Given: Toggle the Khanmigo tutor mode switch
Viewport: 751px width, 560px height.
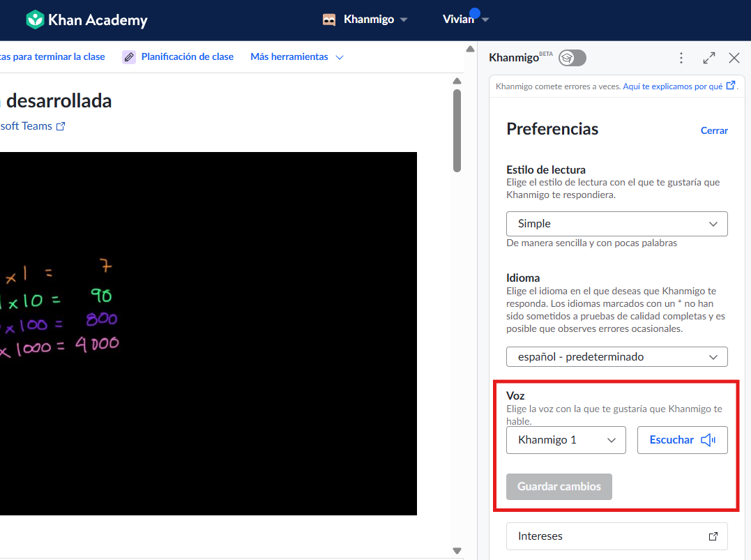Looking at the screenshot, I should coord(572,58).
